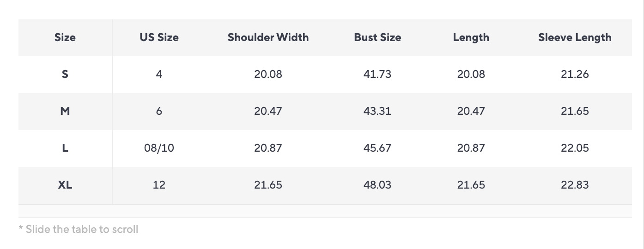Click the 21.26 sleeve length cell

pos(575,74)
